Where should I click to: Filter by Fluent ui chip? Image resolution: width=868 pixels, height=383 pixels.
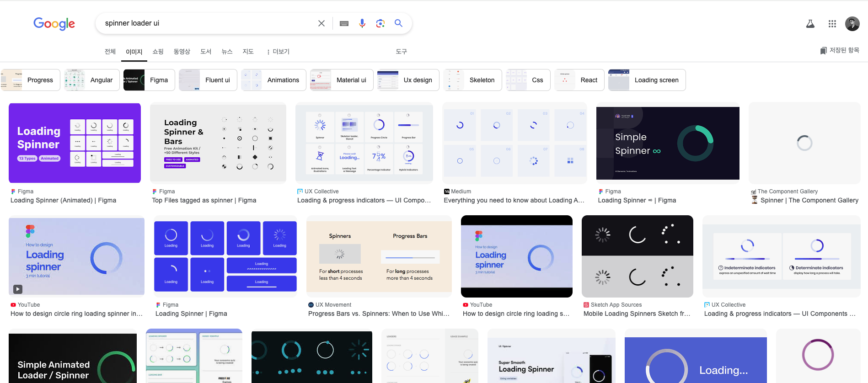(208, 80)
